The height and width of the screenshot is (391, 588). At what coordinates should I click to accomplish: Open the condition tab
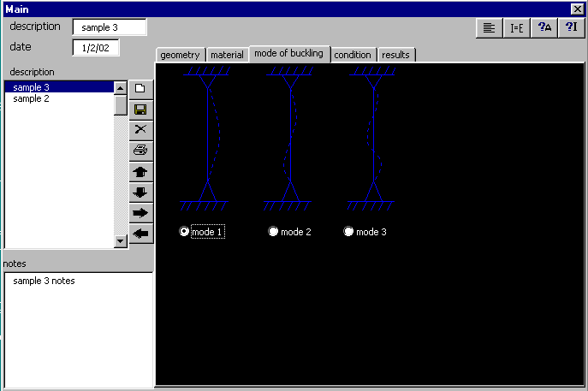point(353,55)
